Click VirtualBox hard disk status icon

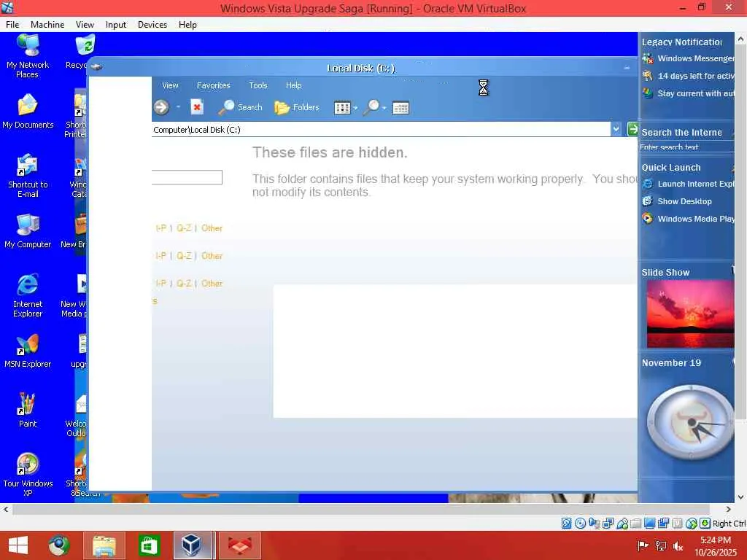click(x=566, y=524)
